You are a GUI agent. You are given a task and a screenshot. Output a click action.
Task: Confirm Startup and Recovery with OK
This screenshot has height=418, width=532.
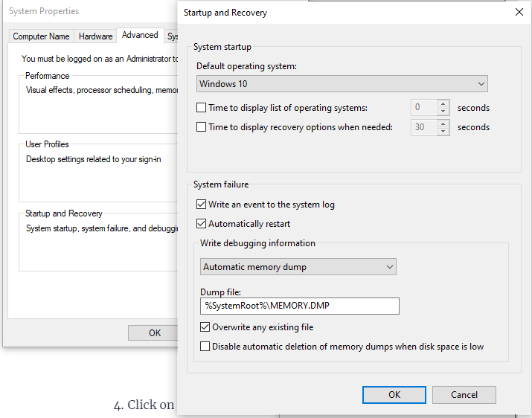394,395
